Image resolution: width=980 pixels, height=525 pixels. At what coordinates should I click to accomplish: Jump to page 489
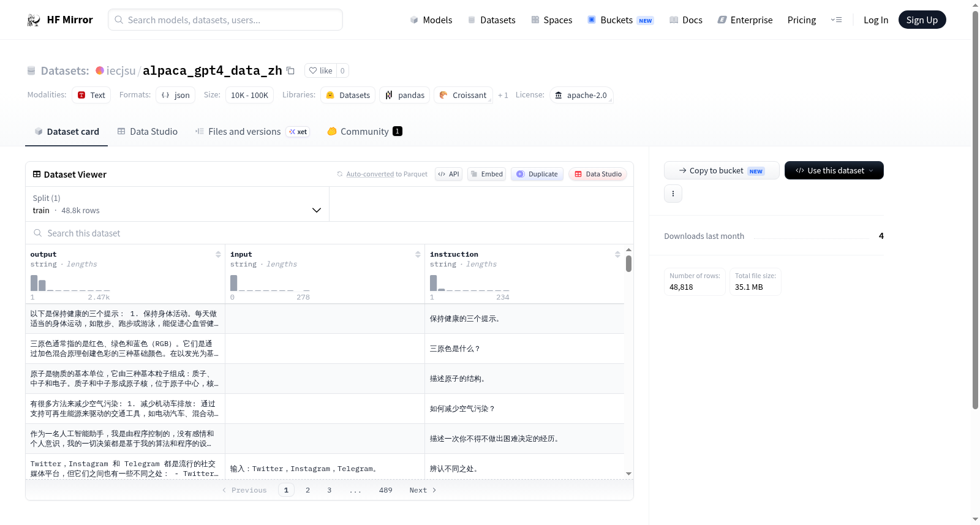pos(385,490)
